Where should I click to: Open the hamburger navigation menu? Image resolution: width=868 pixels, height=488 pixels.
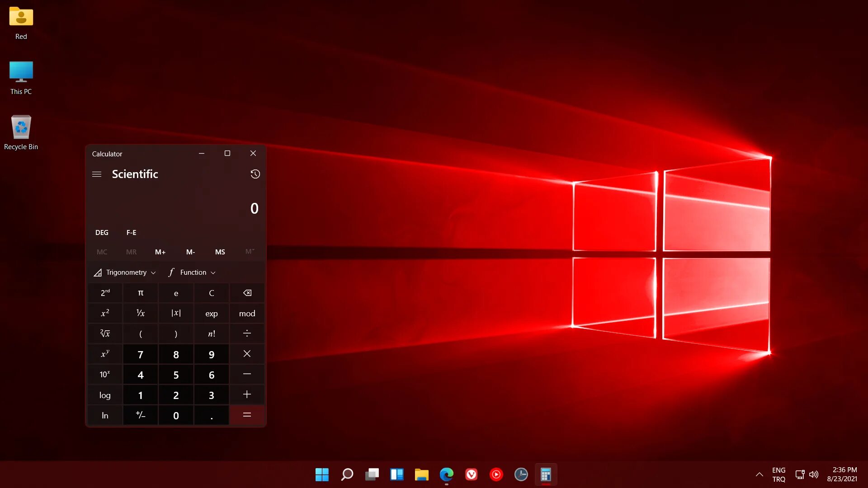pos(97,174)
